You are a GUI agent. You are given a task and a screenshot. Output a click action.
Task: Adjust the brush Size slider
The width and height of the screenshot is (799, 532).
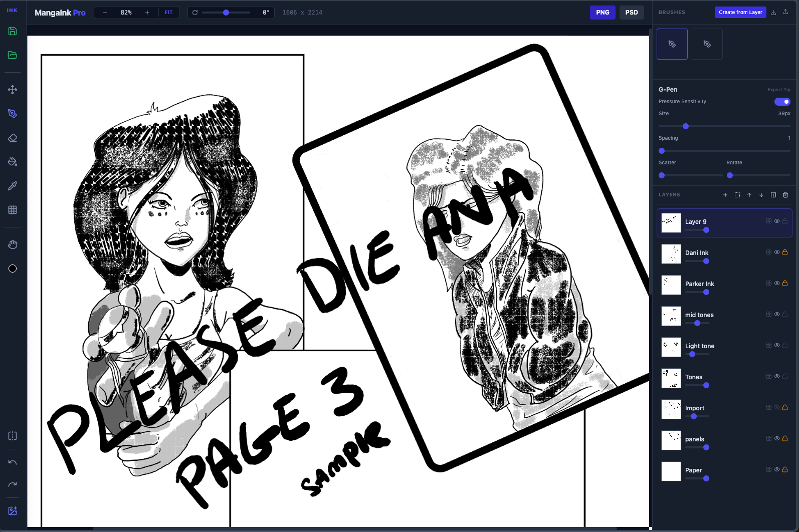coord(686,126)
